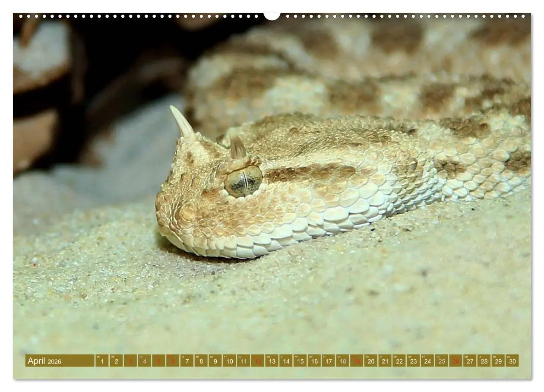Select the date cell numbered 15
The image size is (544, 392).
point(300,361)
